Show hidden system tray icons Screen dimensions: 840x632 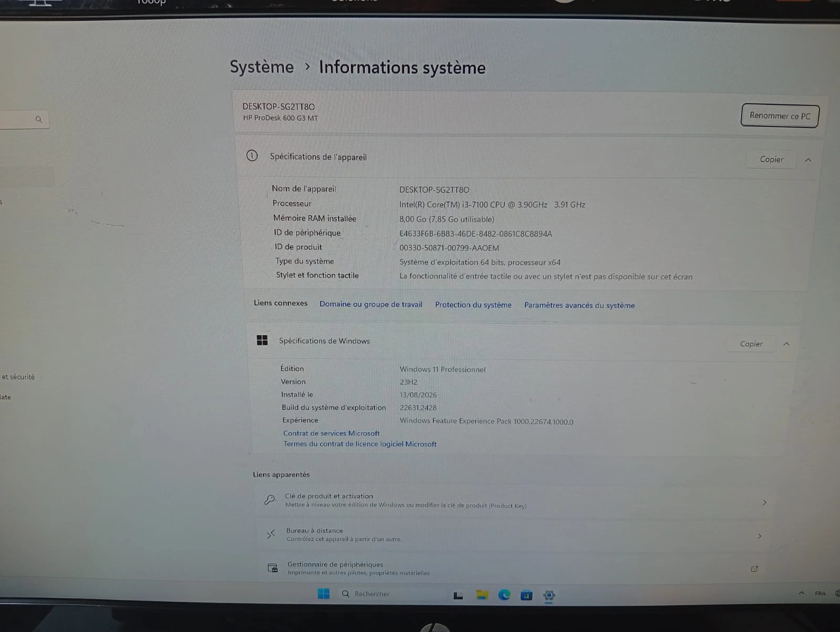coord(801,593)
